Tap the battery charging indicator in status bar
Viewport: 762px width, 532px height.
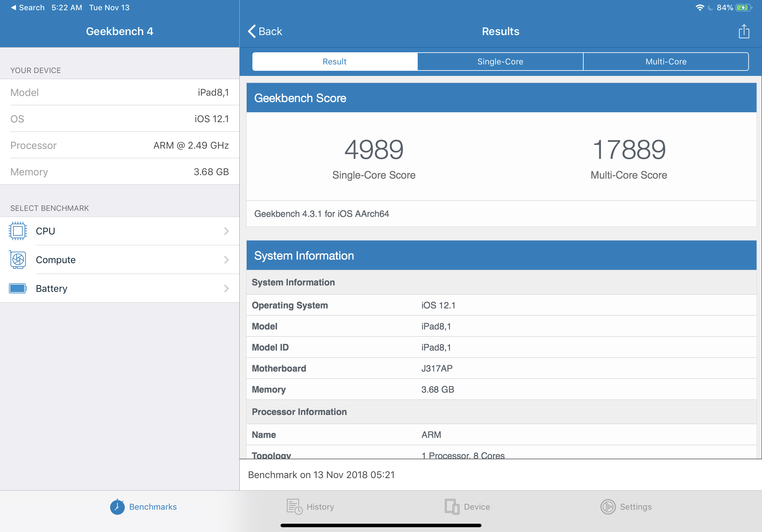pos(744,8)
